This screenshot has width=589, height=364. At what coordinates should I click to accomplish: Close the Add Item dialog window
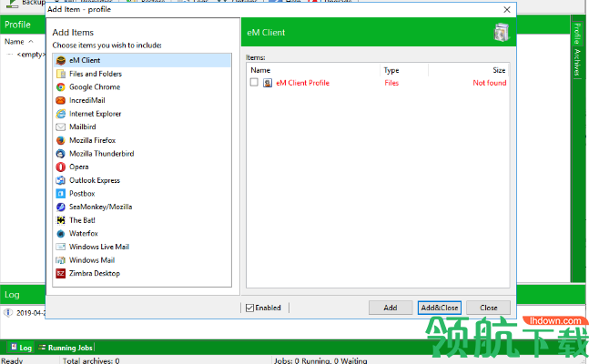pyautogui.click(x=507, y=10)
